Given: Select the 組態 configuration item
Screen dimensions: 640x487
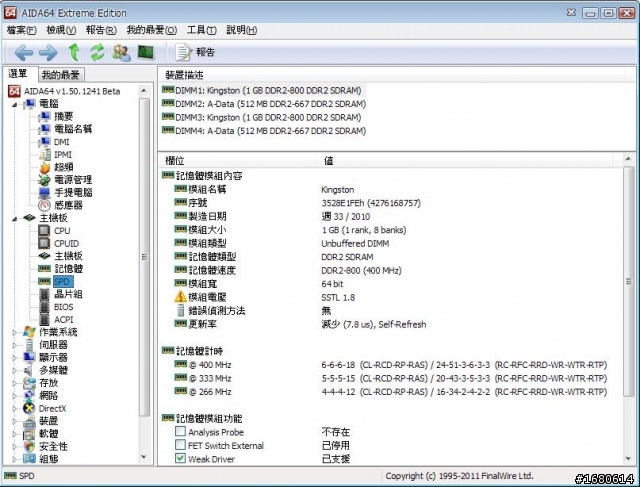Looking at the screenshot, I should pos(48,459).
